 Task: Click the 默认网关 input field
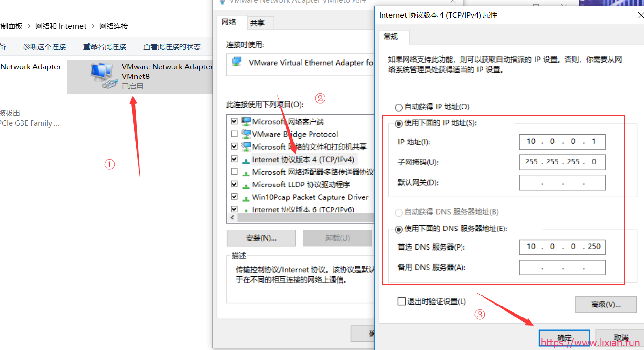point(562,183)
